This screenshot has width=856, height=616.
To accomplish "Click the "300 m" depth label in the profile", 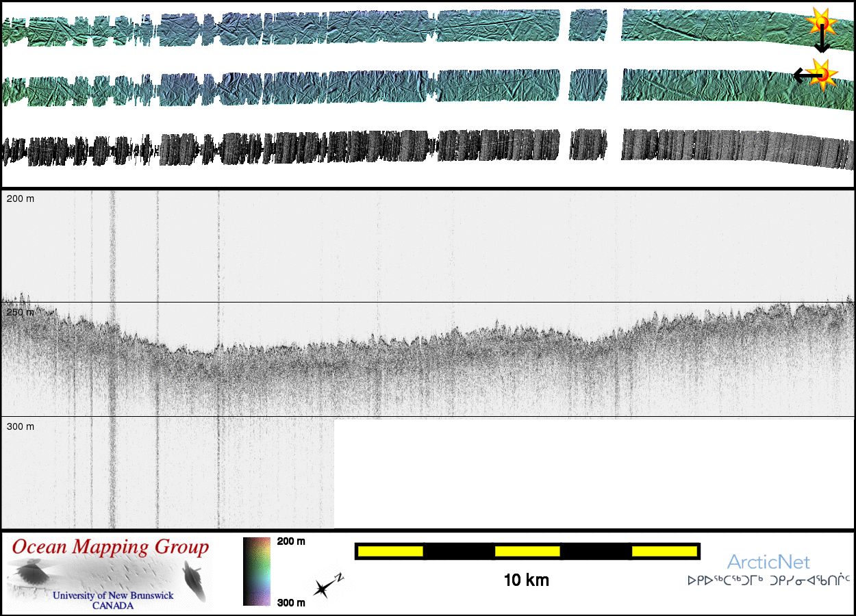I will [21, 426].
